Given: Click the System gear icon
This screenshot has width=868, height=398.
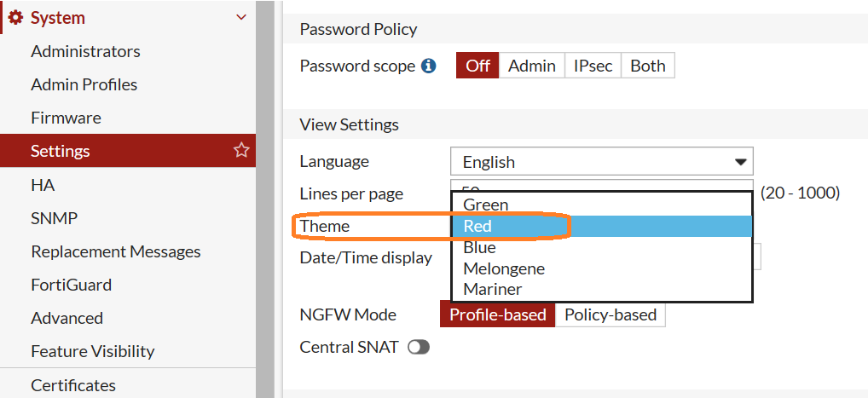Looking at the screenshot, I should point(15,18).
